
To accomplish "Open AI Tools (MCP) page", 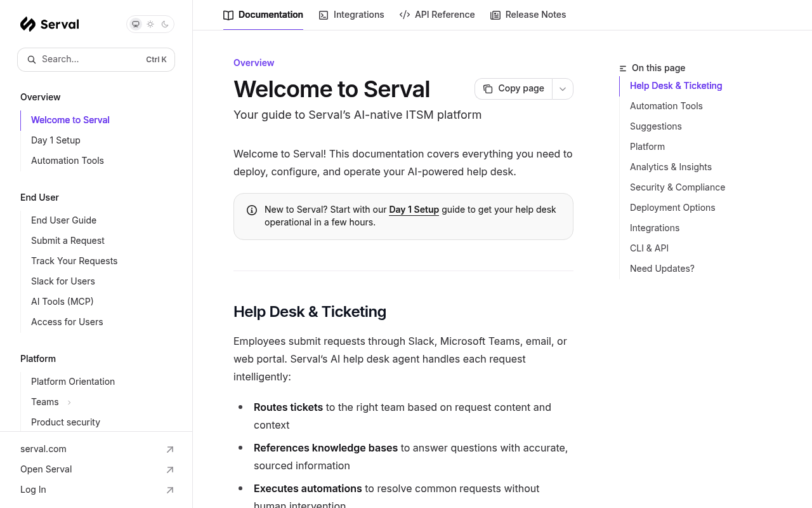I will 62,302.
